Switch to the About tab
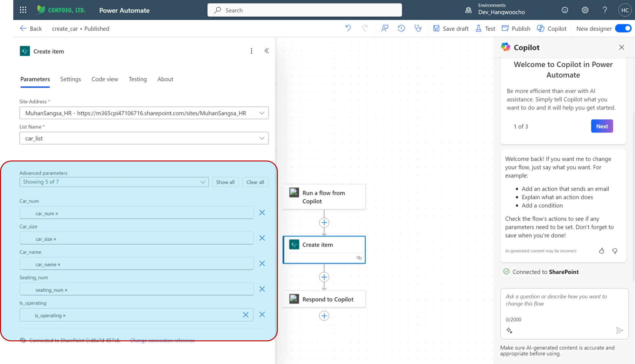 pos(165,79)
